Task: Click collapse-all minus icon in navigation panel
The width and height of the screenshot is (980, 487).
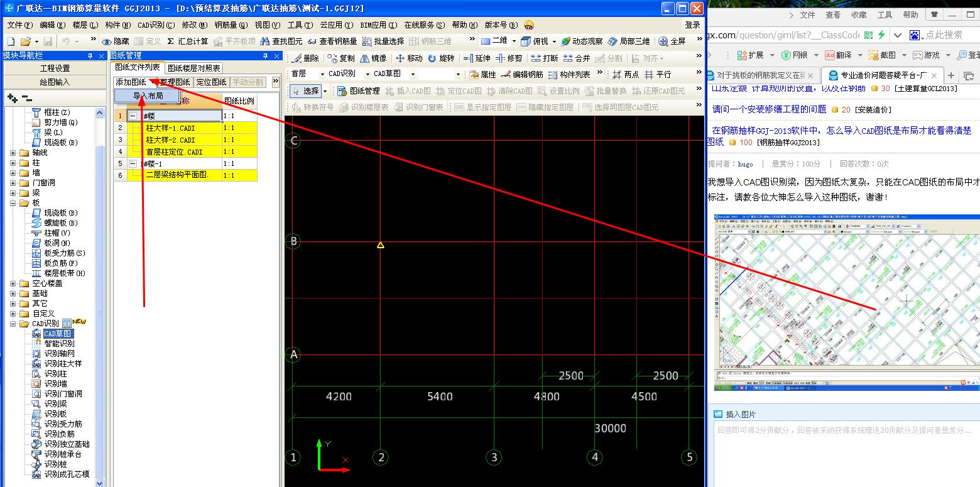Action: point(26,98)
